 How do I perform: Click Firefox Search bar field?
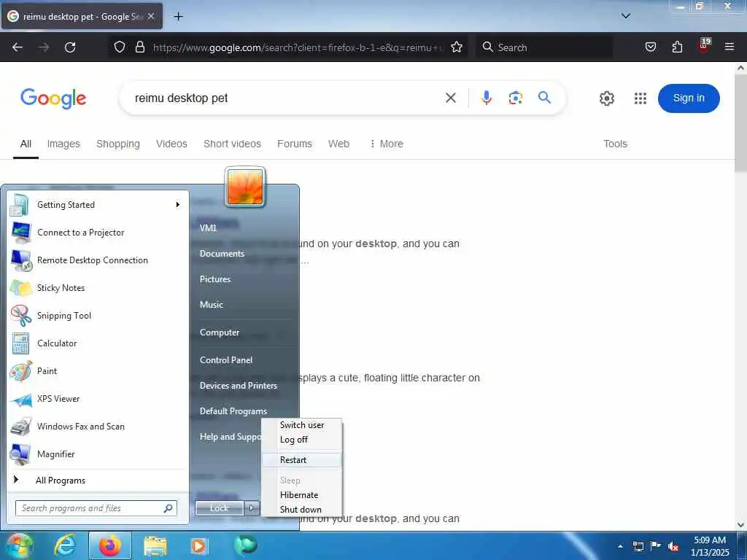pyautogui.click(x=544, y=47)
